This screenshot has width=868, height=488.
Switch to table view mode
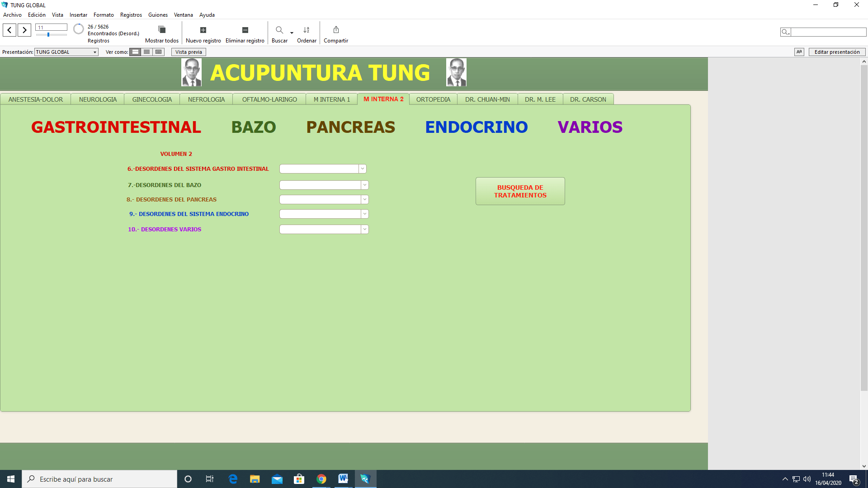[x=158, y=52]
